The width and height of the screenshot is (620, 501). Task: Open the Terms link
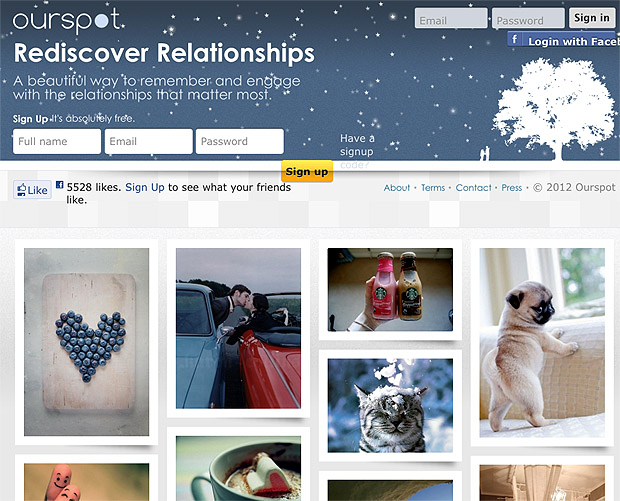[x=433, y=188]
